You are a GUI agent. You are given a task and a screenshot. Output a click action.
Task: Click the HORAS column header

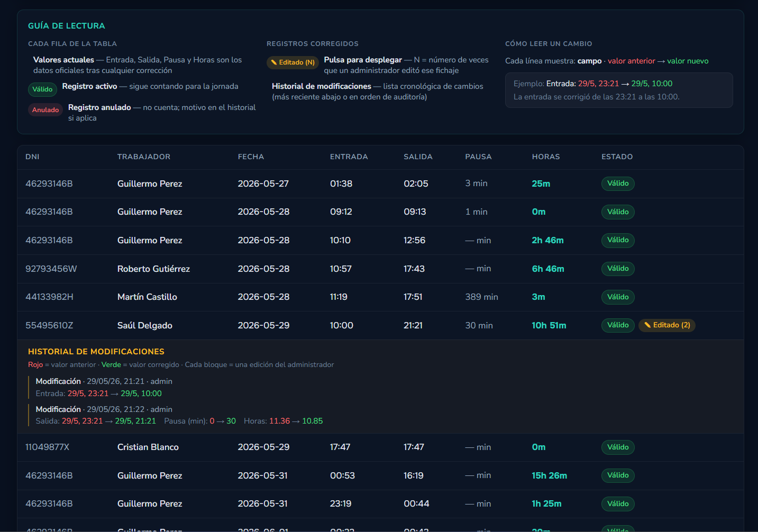546,157
